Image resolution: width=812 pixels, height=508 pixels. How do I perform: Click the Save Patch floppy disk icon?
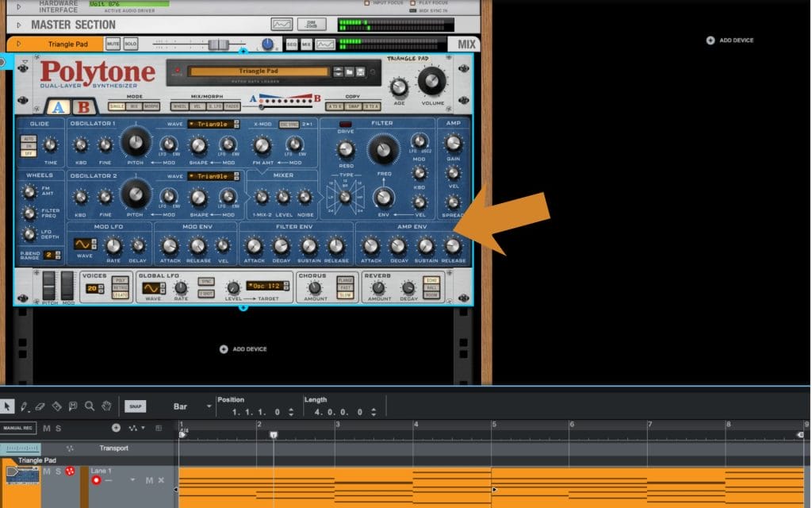coord(361,71)
